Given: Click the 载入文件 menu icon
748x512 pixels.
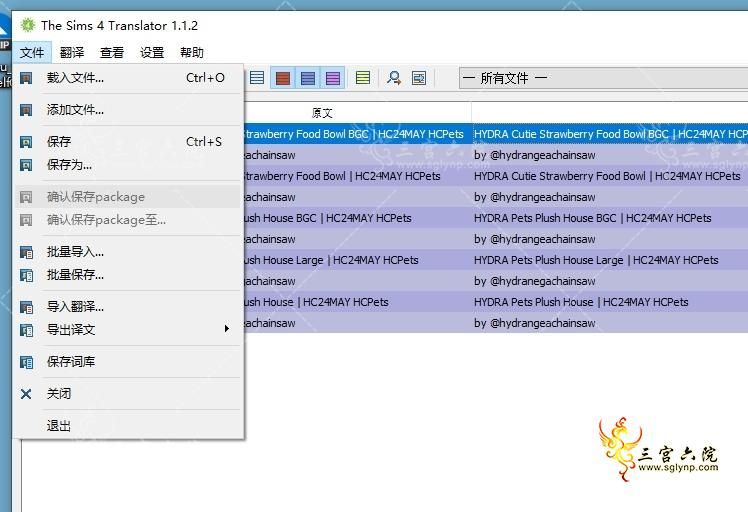Looking at the screenshot, I should (26, 78).
